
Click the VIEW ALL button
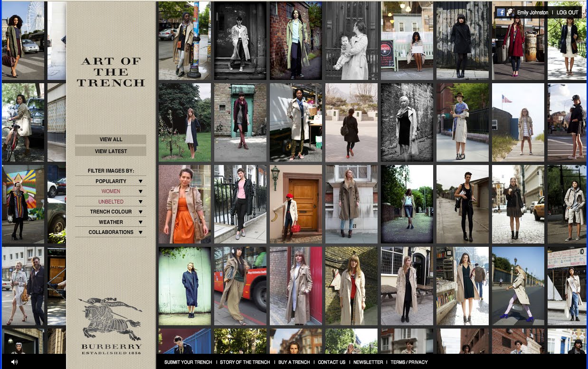[x=111, y=139]
